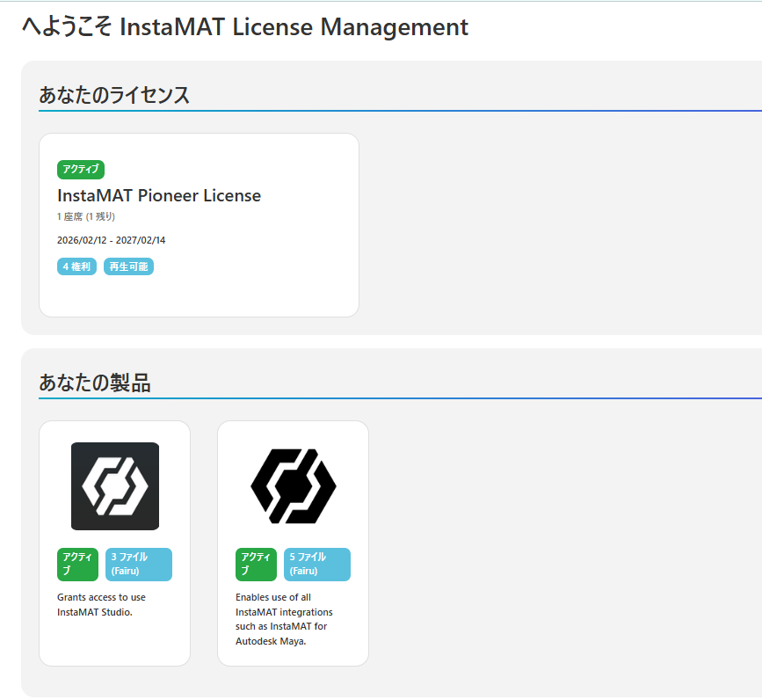Click the InstaMAT License Management page title

click(245, 27)
